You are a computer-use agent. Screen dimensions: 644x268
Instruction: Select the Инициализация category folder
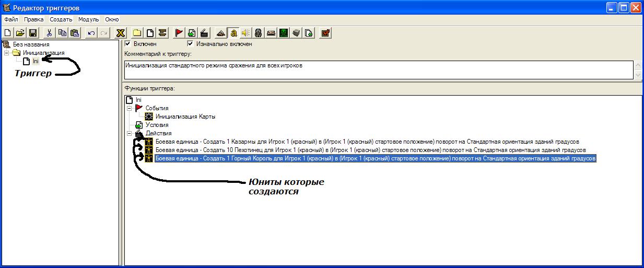click(44, 53)
